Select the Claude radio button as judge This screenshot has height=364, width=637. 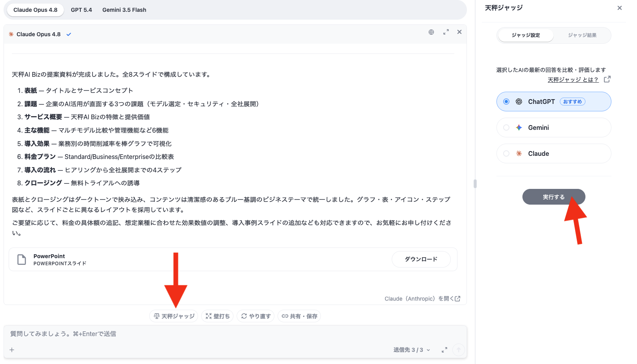point(506,153)
